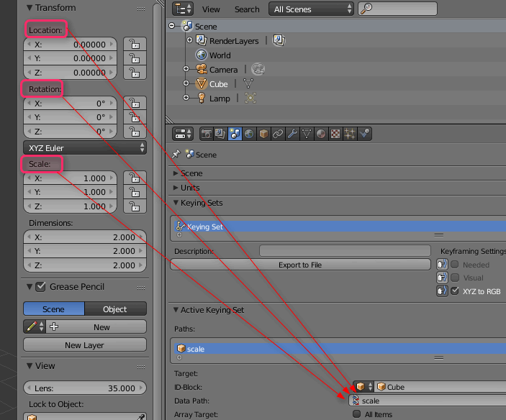The width and height of the screenshot is (506, 420).
Task: Uncheck XYZ to RGB option
Action: coord(455,291)
